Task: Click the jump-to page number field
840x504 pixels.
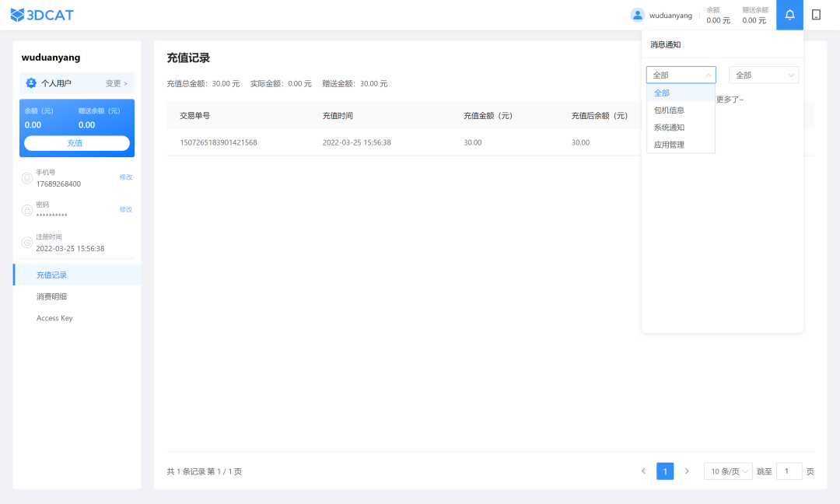Action: (789, 471)
